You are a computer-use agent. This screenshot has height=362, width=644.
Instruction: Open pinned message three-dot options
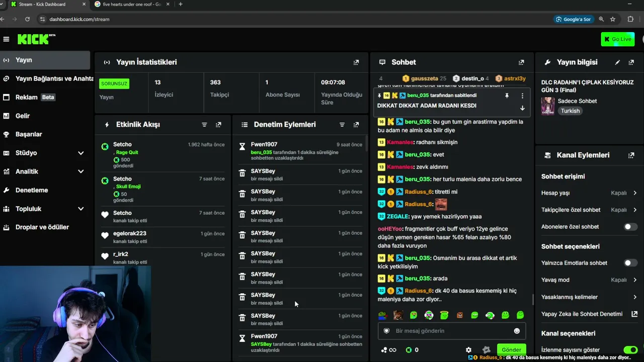tap(522, 96)
